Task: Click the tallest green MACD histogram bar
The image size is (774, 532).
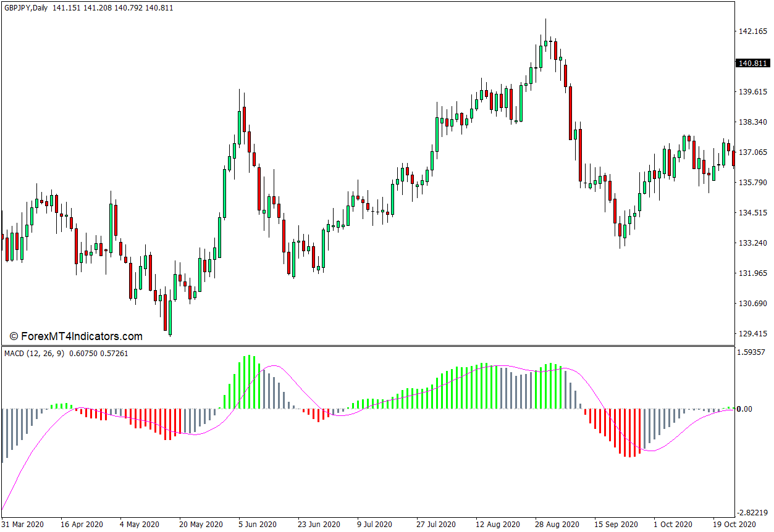Action: (x=250, y=381)
